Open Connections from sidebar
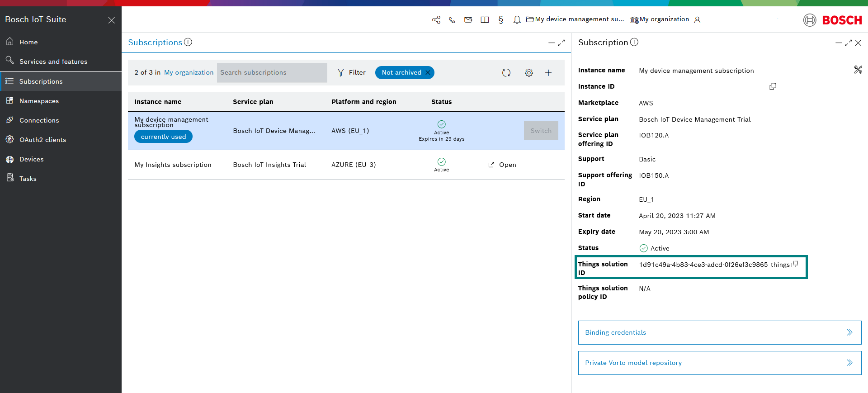The height and width of the screenshot is (393, 868). click(x=61, y=120)
